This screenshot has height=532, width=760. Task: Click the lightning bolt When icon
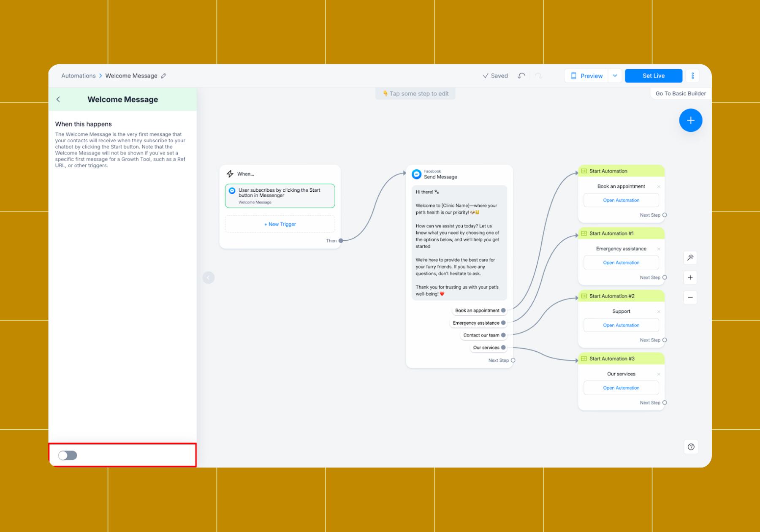coord(230,174)
